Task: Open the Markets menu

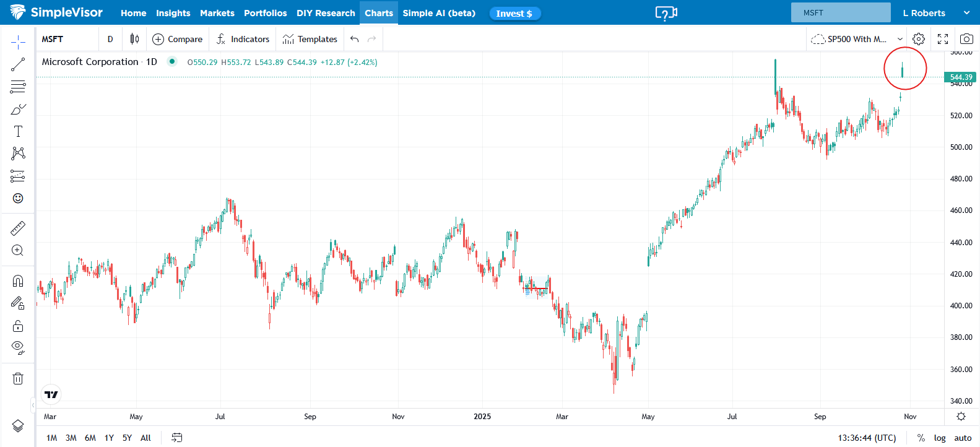Action: (217, 13)
